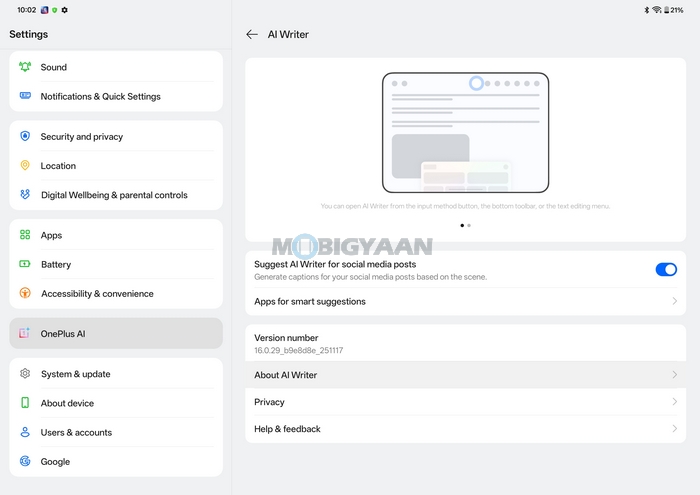Open About AI Writer chevron

(675, 375)
